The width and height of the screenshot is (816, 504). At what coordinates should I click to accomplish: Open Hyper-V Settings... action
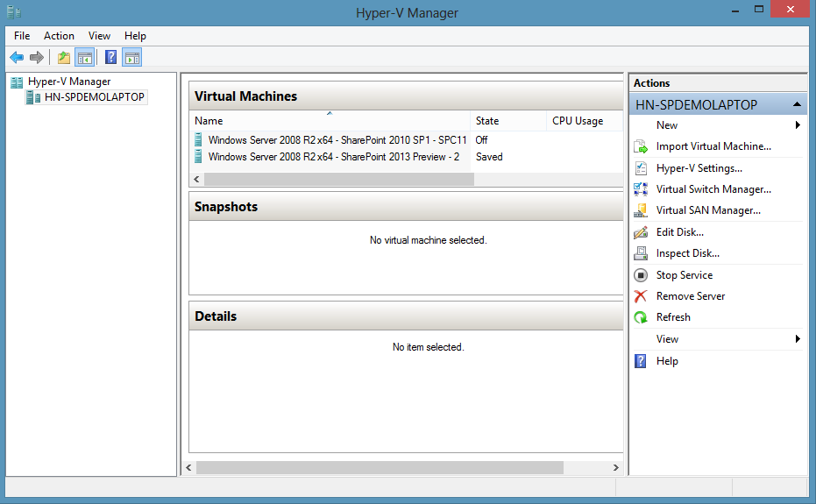tap(699, 168)
